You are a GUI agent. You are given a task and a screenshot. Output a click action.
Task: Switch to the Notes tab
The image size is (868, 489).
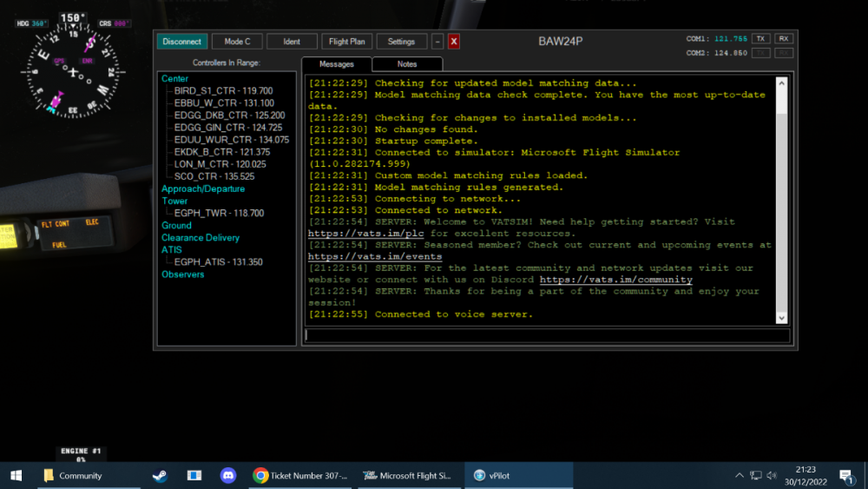point(407,64)
